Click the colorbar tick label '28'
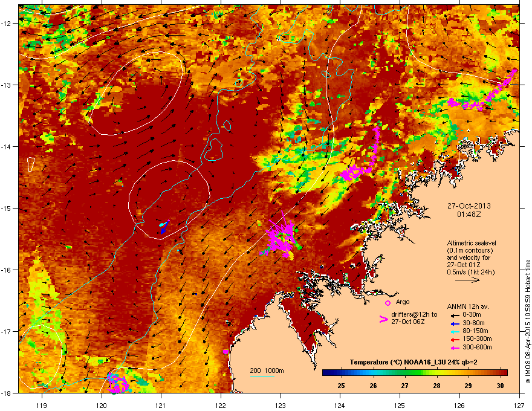Screen dimensions: 532x411 click(x=436, y=386)
